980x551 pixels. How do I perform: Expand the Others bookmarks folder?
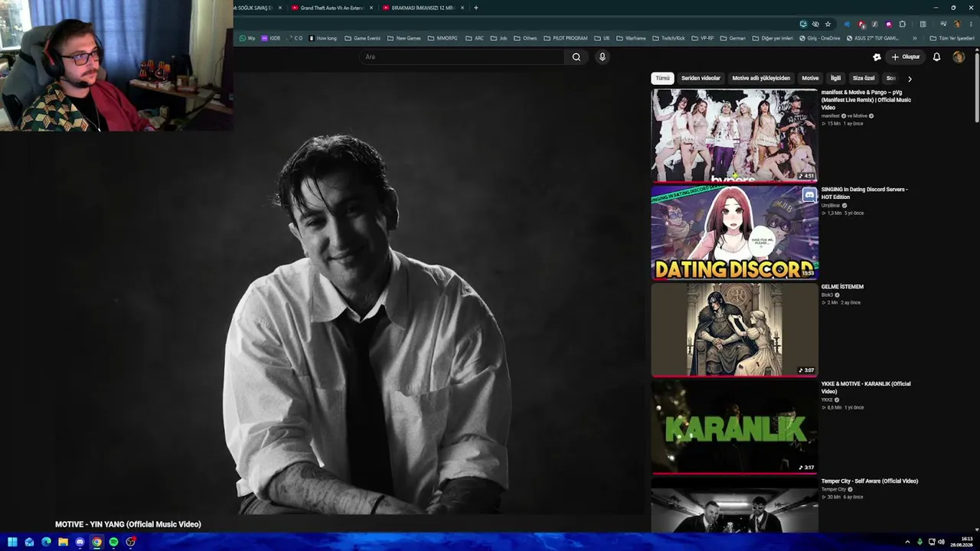tap(525, 38)
